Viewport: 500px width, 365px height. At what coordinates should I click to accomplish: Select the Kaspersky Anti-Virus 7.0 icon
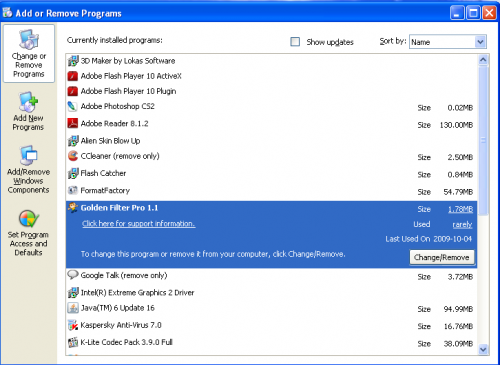73,325
